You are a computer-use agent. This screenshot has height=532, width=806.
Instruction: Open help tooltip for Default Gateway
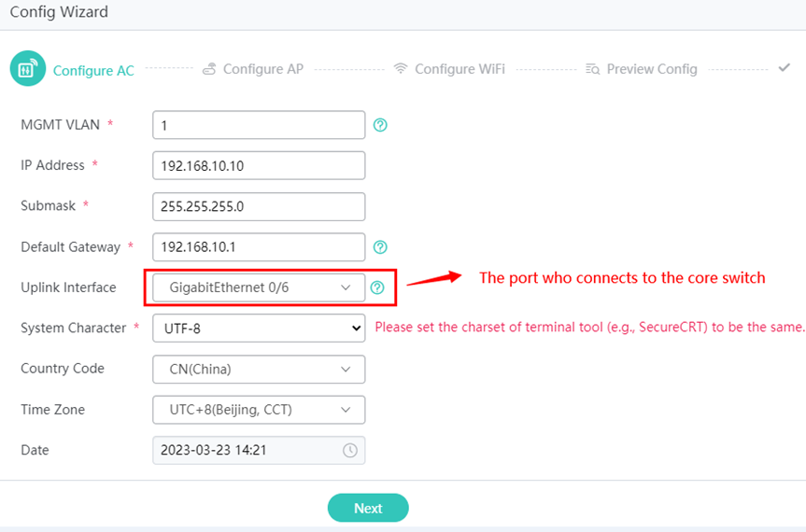coord(380,247)
